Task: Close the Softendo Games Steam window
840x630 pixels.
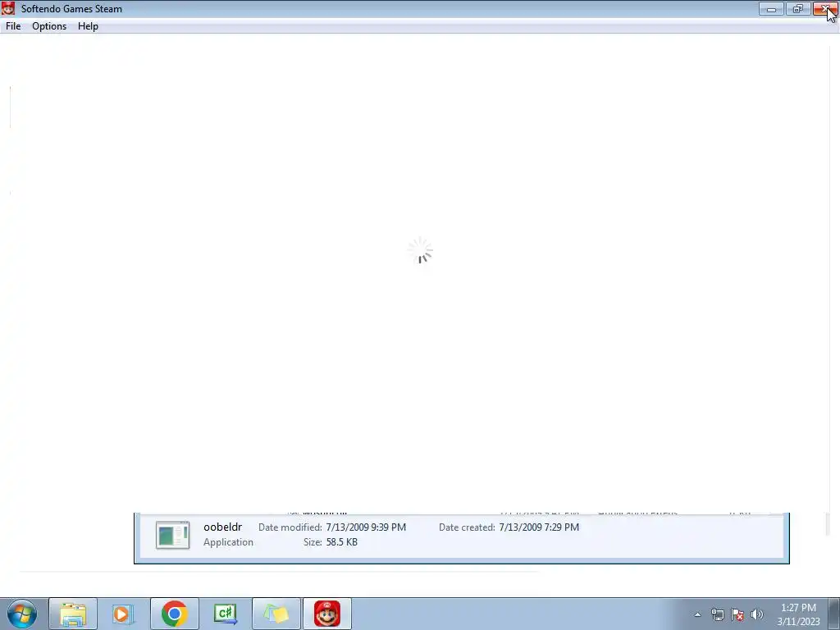Action: coord(825,9)
